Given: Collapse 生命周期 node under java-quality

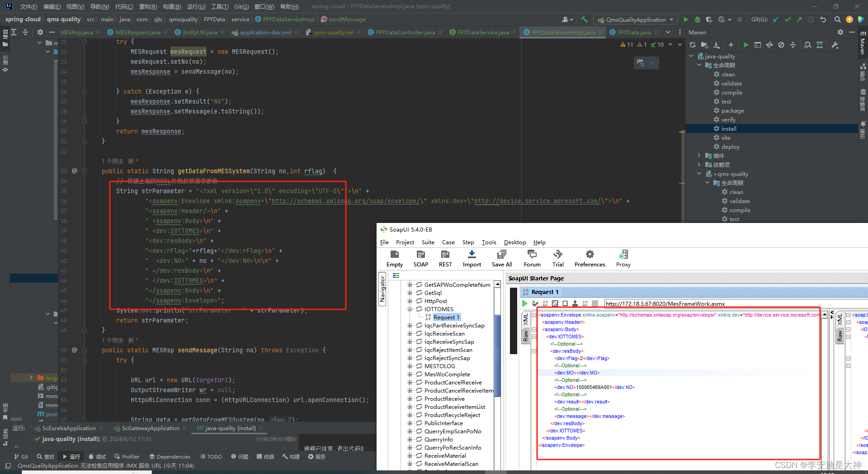Looking at the screenshot, I should point(699,65).
